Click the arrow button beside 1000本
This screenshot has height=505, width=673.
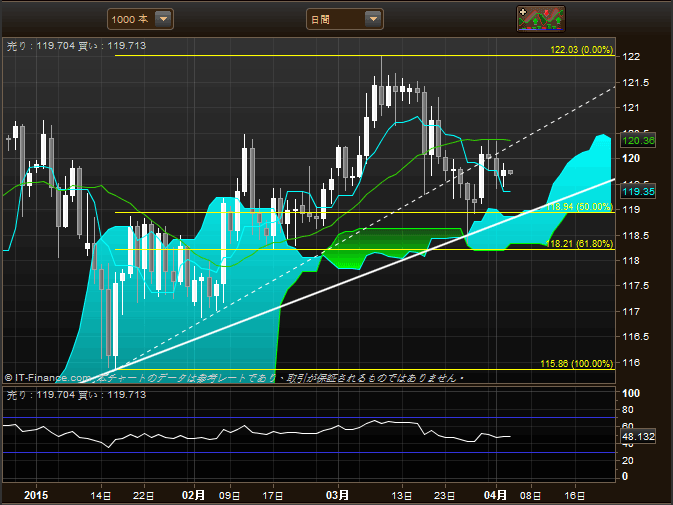pyautogui.click(x=163, y=19)
